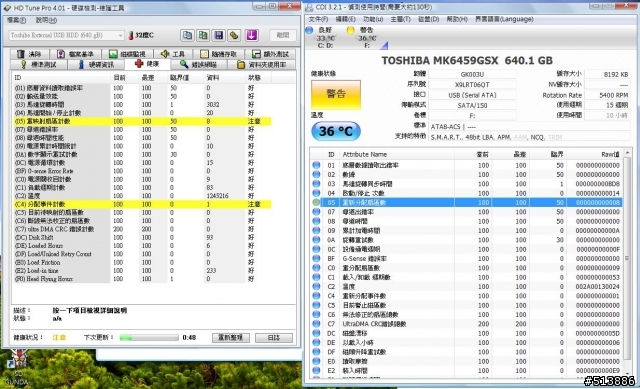Switch to 標準測試 benchmark tab with bulb icon

[x=38, y=64]
